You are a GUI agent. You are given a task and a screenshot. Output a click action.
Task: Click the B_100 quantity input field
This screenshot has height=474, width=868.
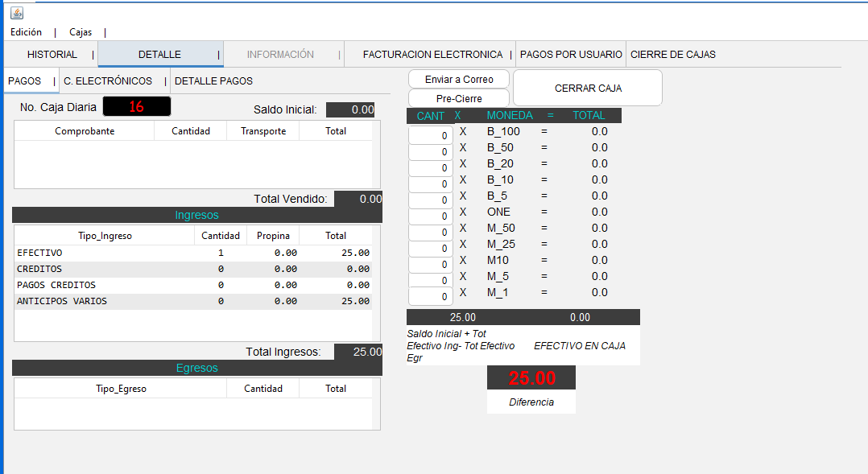tap(431, 135)
